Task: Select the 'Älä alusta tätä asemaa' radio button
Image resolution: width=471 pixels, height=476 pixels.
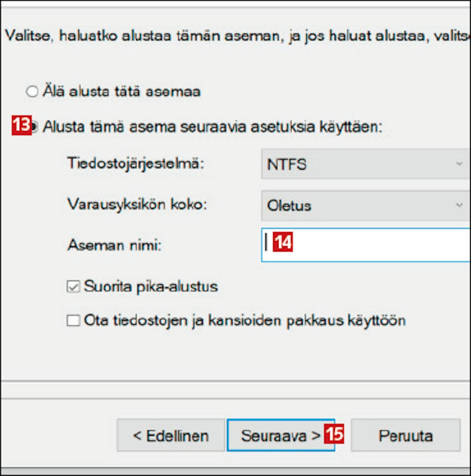Action: (x=32, y=92)
